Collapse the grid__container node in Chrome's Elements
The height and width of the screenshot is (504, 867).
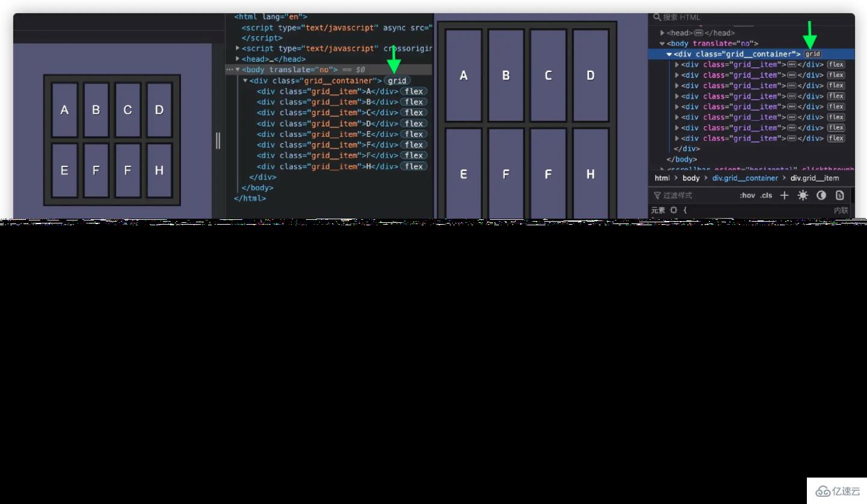coord(245,80)
